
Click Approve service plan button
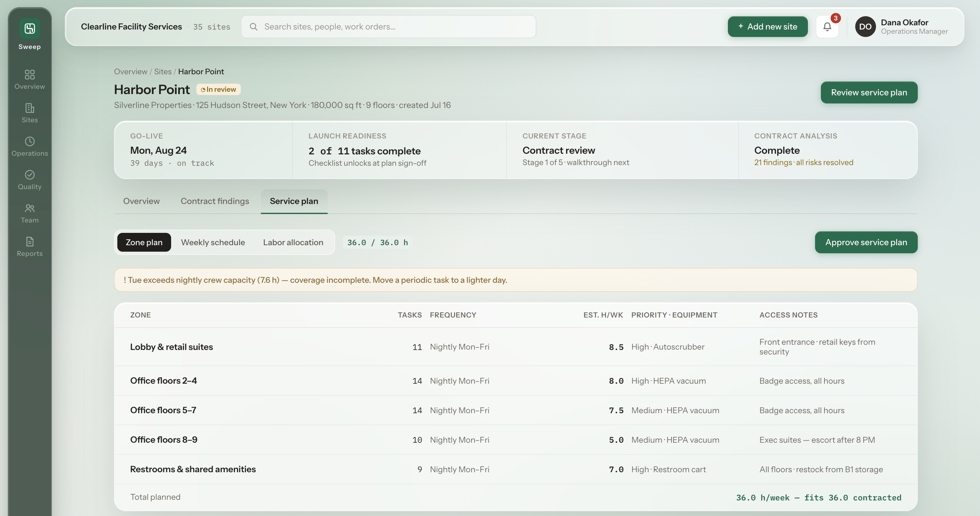(866, 242)
